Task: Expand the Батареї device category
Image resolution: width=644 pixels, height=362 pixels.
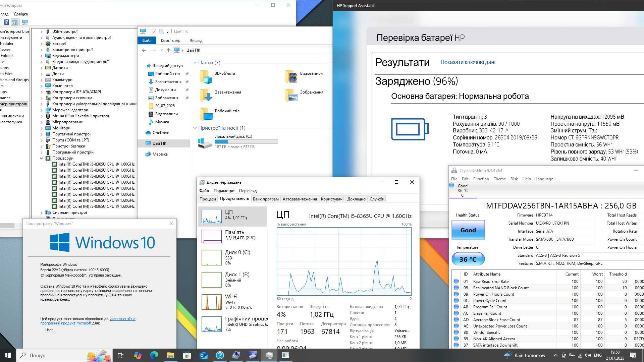Action: pyautogui.click(x=42, y=44)
